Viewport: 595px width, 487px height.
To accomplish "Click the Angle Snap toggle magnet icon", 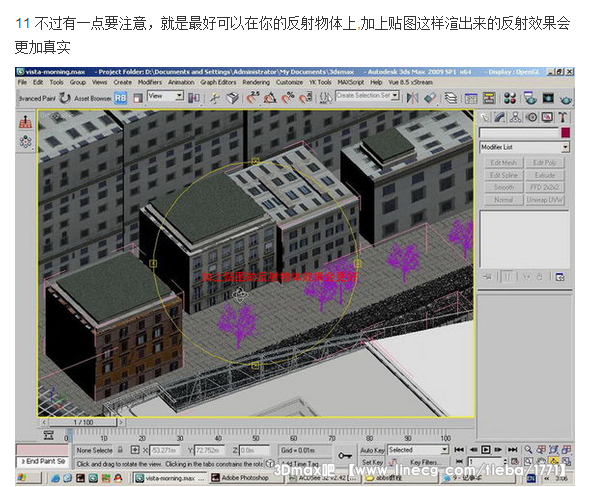I will pyautogui.click(x=270, y=98).
